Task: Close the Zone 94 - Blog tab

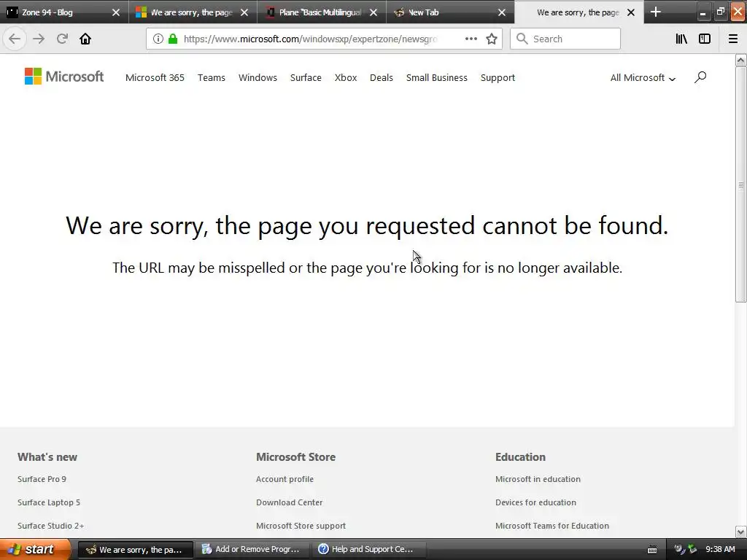Action: pos(116,12)
